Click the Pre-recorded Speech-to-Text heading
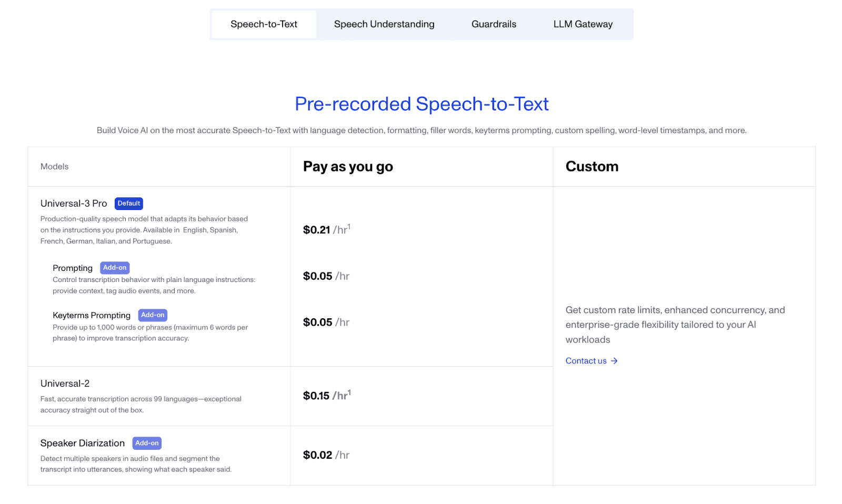The height and width of the screenshot is (504, 842). (422, 104)
